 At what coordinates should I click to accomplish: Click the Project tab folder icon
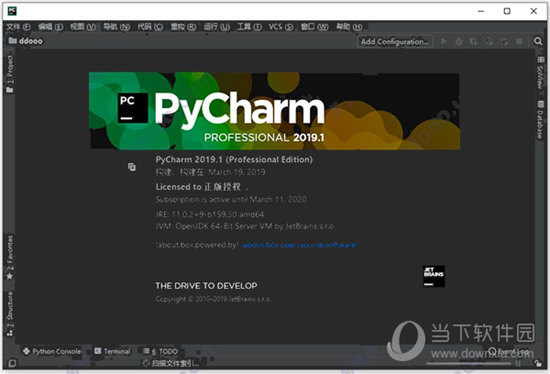coord(10,90)
